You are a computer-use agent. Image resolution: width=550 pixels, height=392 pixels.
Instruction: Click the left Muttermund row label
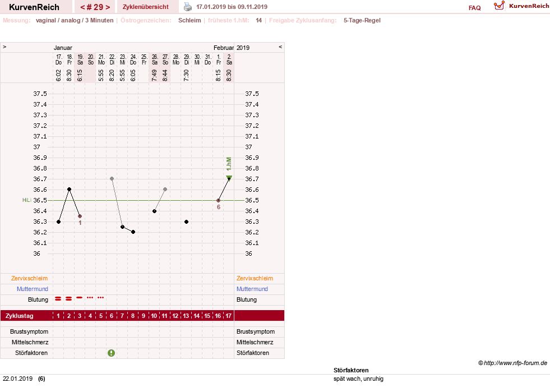click(x=33, y=289)
